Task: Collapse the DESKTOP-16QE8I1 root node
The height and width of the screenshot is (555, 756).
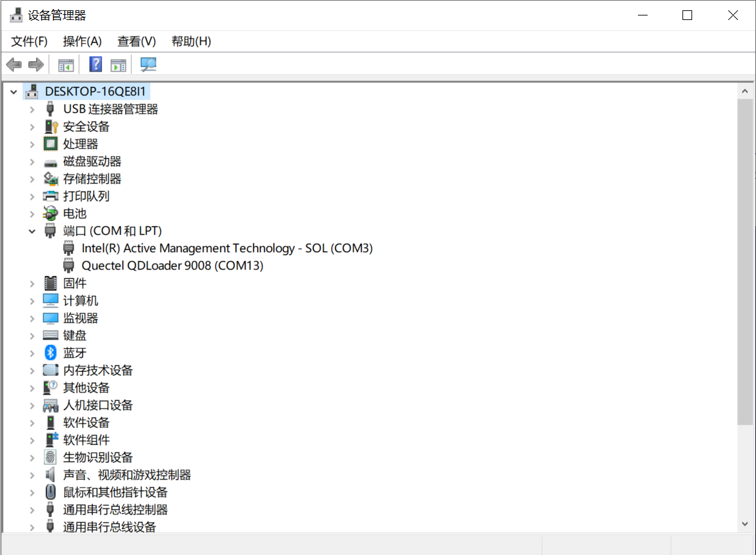Action: pyautogui.click(x=14, y=92)
